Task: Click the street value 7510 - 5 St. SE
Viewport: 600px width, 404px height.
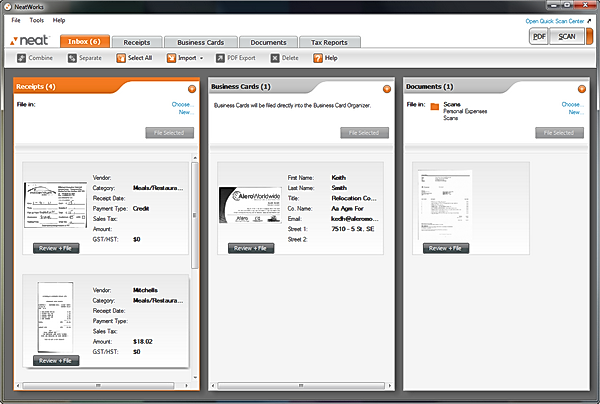Action: click(353, 229)
